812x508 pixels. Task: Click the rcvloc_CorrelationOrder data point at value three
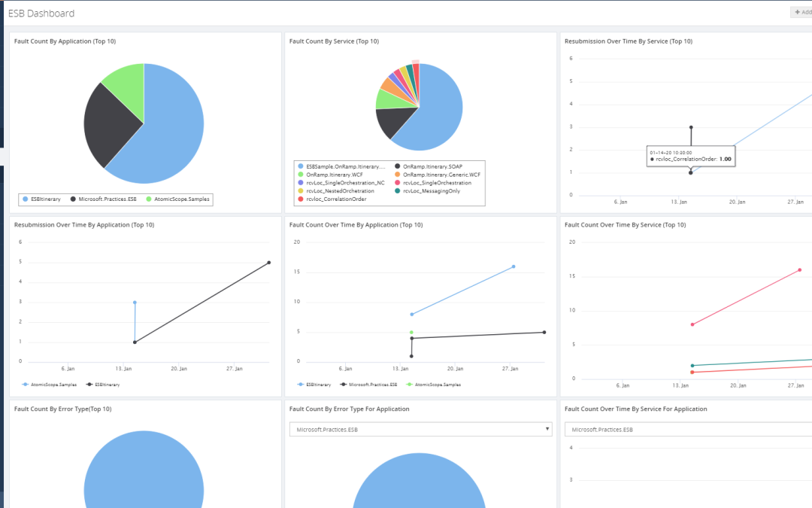point(691,127)
